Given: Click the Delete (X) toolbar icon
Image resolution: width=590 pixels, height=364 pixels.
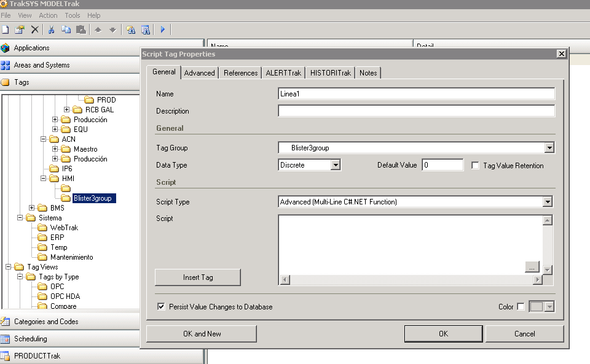Looking at the screenshot, I should tap(34, 29).
